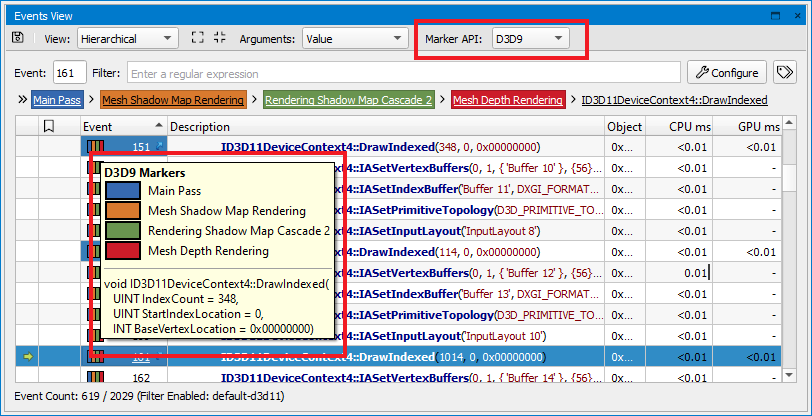Expand the Marker API D3D9 dropdown

tap(530, 39)
